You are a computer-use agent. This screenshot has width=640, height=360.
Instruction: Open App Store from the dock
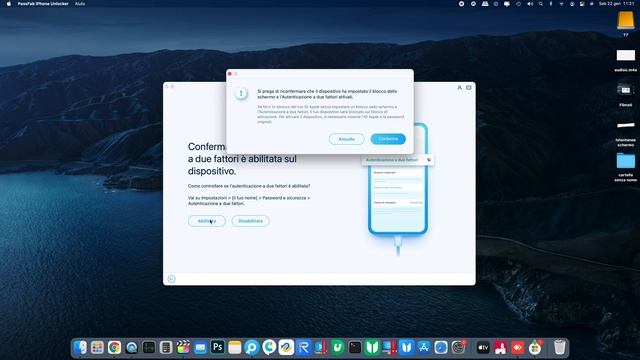coord(424,347)
